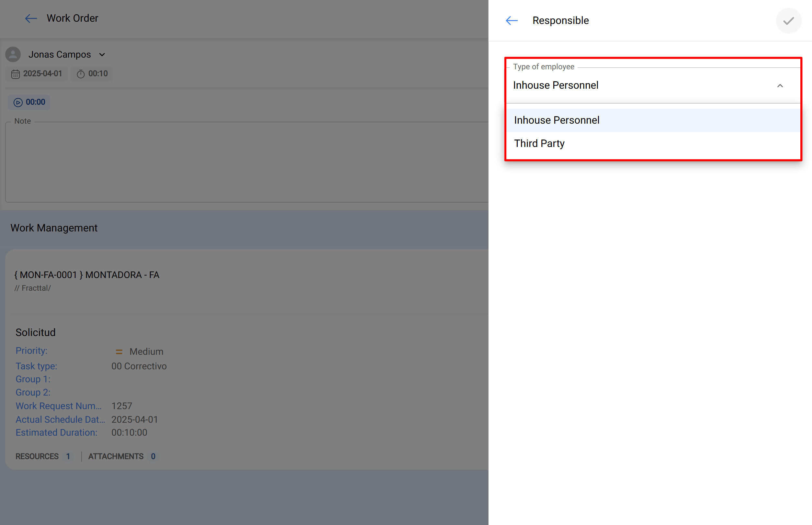Click the Medium priority text

click(x=146, y=352)
